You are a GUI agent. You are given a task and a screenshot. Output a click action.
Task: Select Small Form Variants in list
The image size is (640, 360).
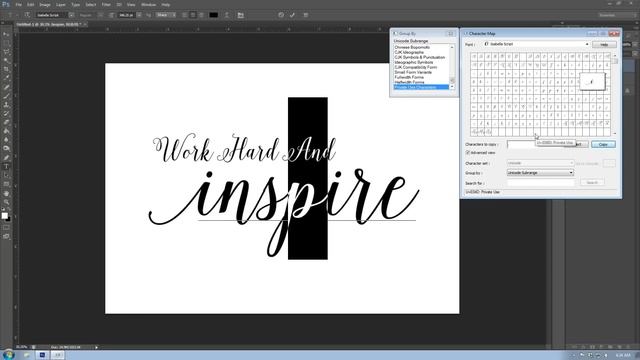coord(413,72)
